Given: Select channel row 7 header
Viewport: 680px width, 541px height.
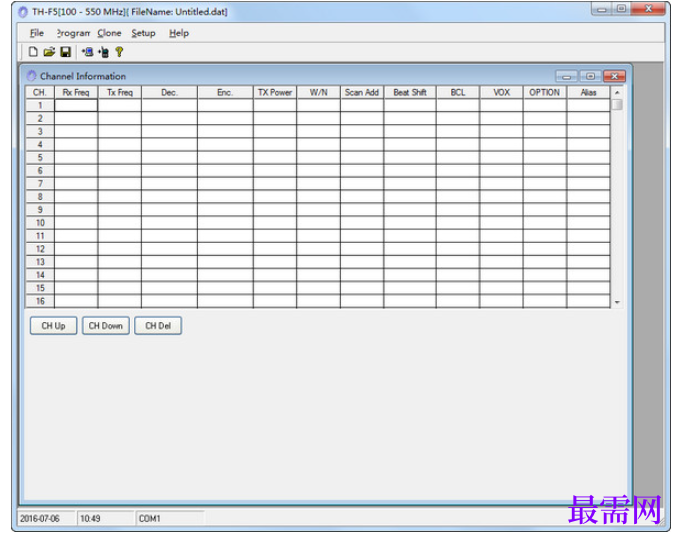Looking at the screenshot, I should (x=40, y=184).
